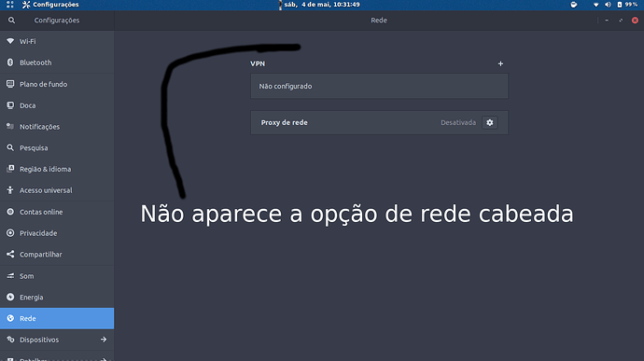Open the Energia power icon
644x361 pixels.
coord(10,297)
